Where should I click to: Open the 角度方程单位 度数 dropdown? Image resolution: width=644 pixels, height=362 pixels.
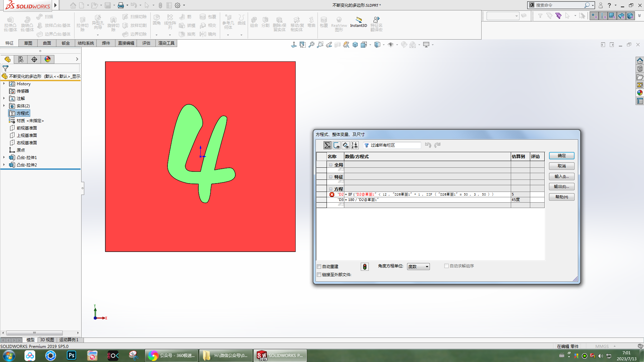coord(418,267)
